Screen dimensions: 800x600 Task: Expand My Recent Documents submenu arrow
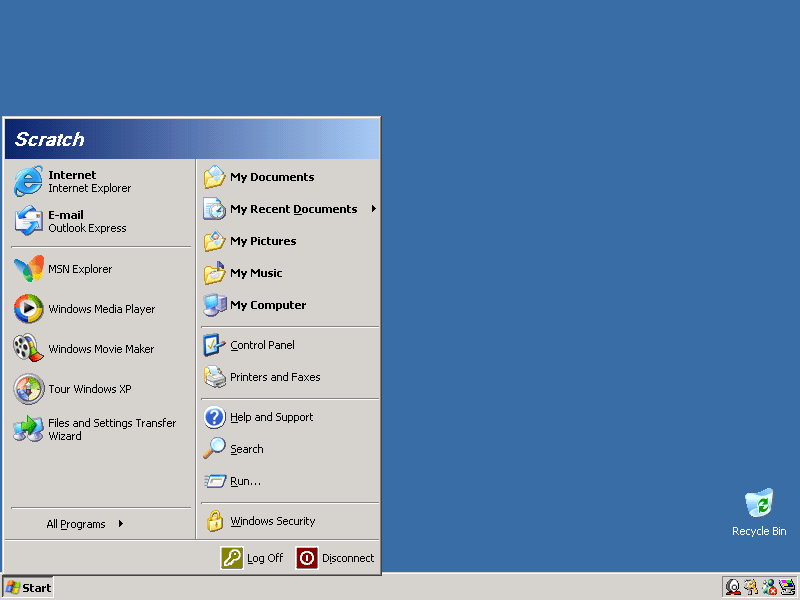pyautogui.click(x=373, y=209)
